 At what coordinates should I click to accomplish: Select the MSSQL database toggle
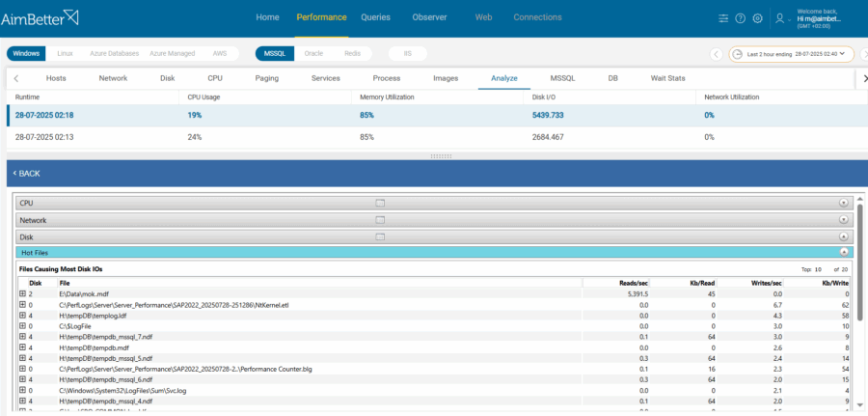pos(275,54)
